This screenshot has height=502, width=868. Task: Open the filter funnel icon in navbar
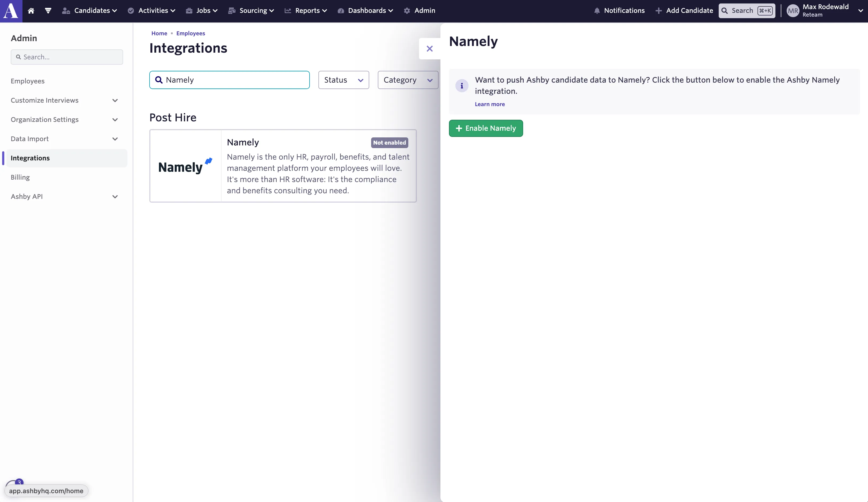pos(48,11)
